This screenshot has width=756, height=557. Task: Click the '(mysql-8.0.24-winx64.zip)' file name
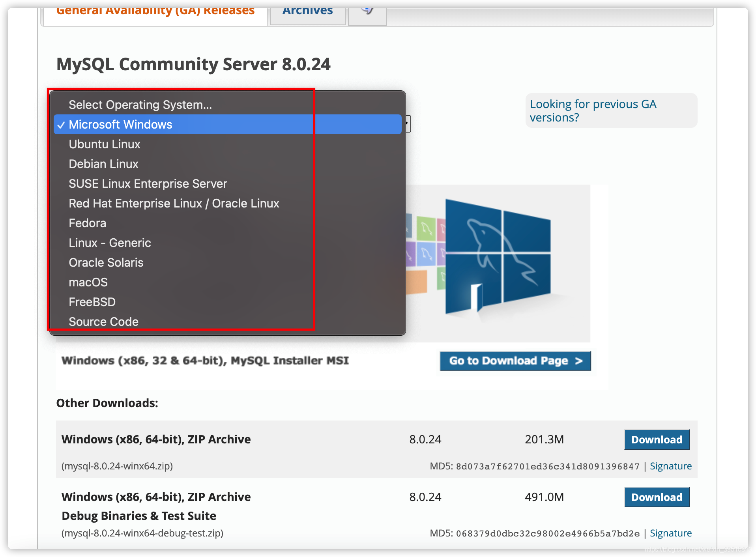117,466
